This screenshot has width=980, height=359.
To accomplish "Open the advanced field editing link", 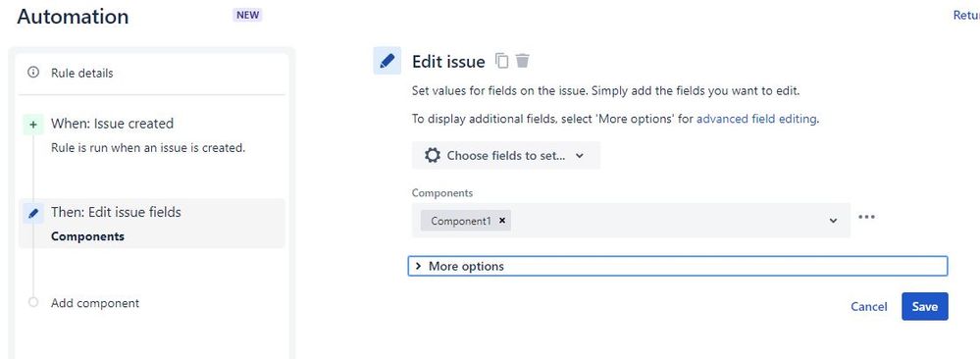I will (756, 119).
